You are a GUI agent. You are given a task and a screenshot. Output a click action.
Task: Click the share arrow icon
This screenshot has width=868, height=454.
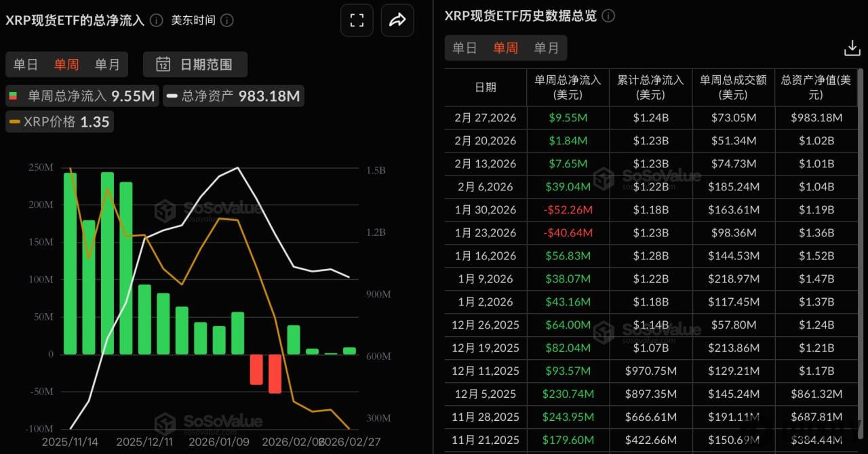click(397, 20)
